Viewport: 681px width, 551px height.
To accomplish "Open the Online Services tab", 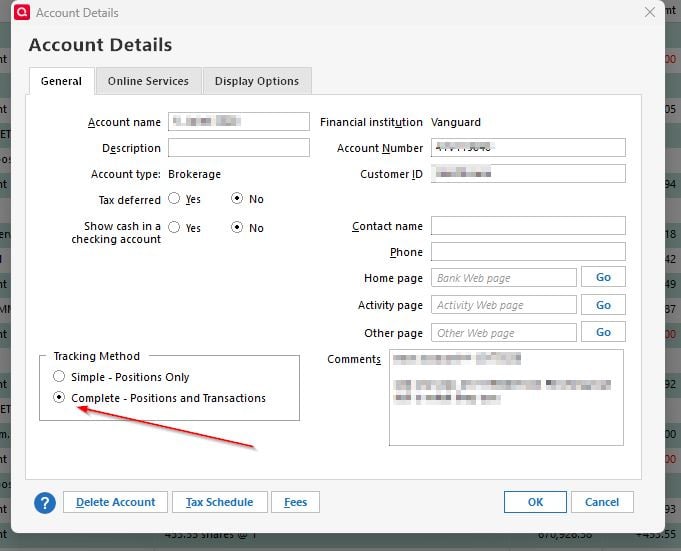I will coord(148,81).
